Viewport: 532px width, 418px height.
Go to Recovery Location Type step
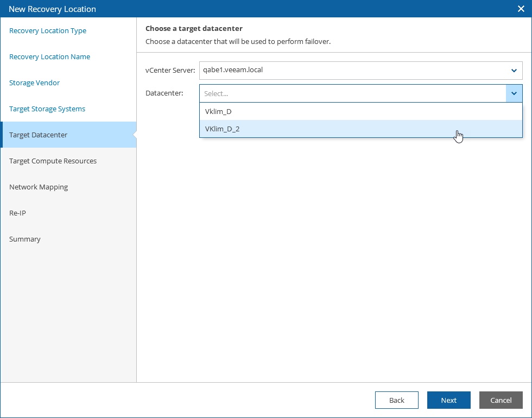[48, 31]
